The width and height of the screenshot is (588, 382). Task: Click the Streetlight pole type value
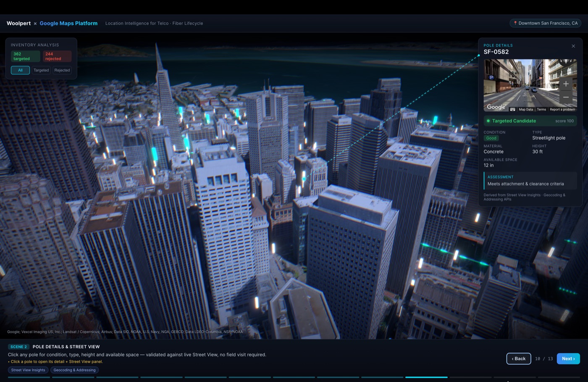(549, 138)
